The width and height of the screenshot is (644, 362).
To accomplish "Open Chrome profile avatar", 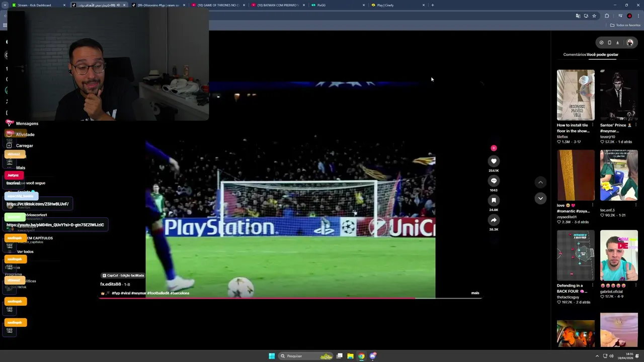I will tap(629, 16).
